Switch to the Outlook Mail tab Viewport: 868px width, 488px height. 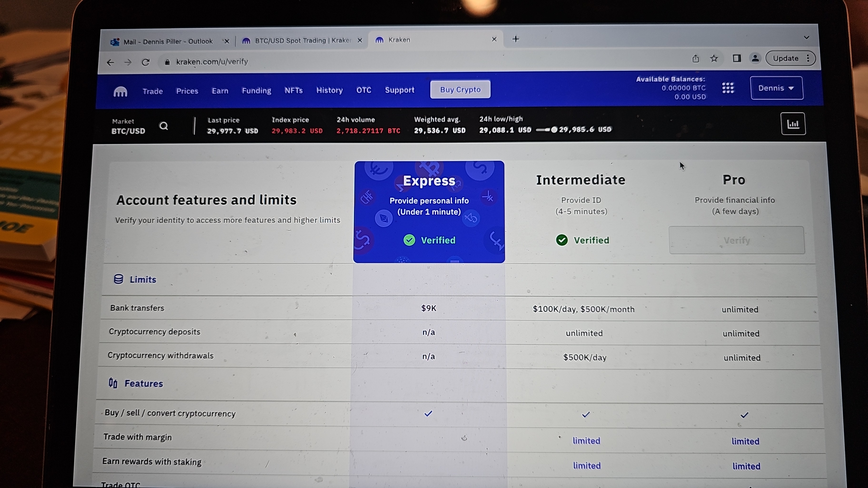(x=168, y=41)
